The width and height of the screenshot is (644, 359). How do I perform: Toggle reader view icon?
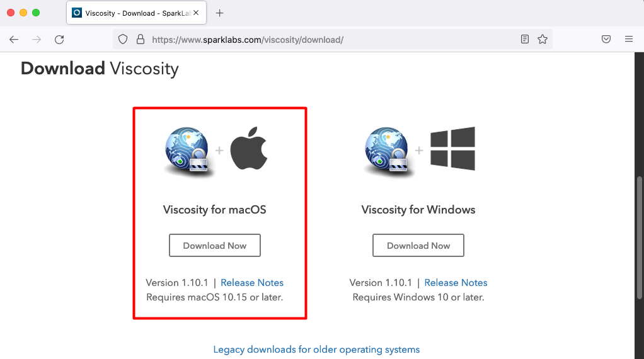click(524, 40)
